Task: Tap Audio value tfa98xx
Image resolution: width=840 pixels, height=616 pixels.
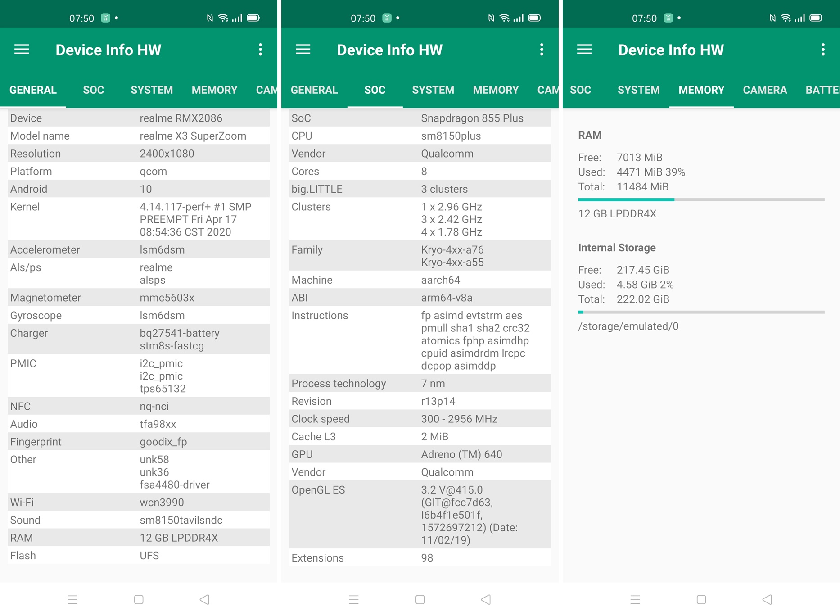Action: point(158,424)
